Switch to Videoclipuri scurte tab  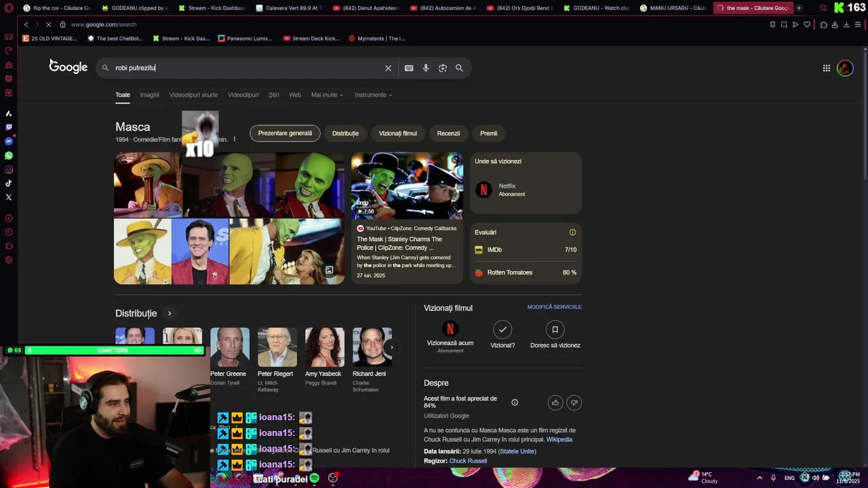coord(193,95)
